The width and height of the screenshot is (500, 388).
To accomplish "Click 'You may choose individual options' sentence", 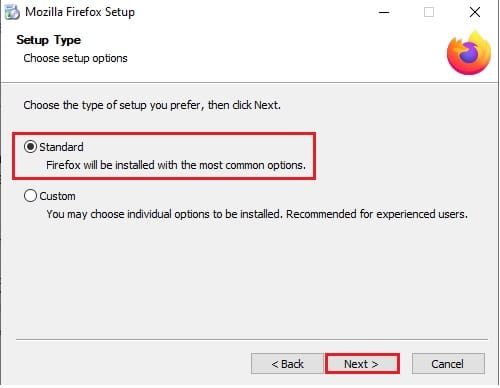I will point(164,214).
